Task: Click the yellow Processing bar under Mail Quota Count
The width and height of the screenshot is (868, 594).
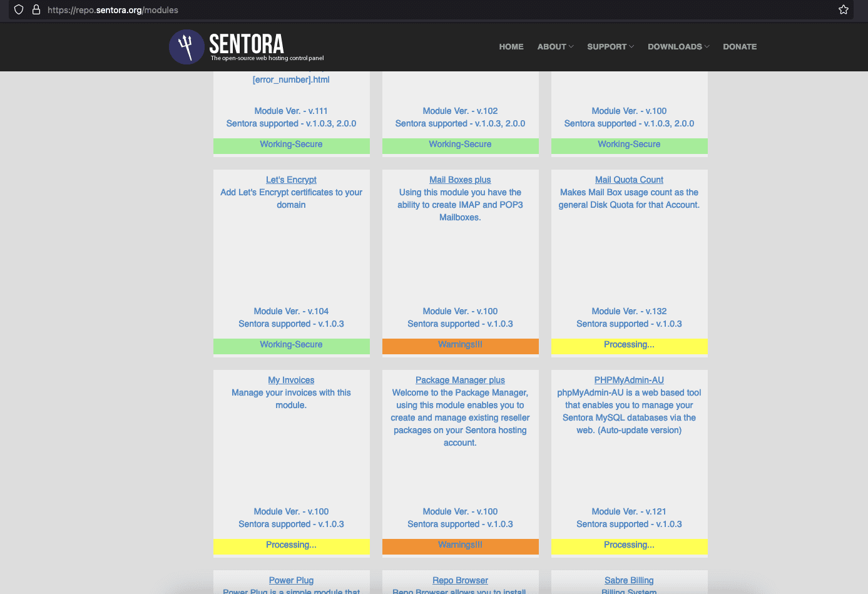Action: (x=629, y=346)
